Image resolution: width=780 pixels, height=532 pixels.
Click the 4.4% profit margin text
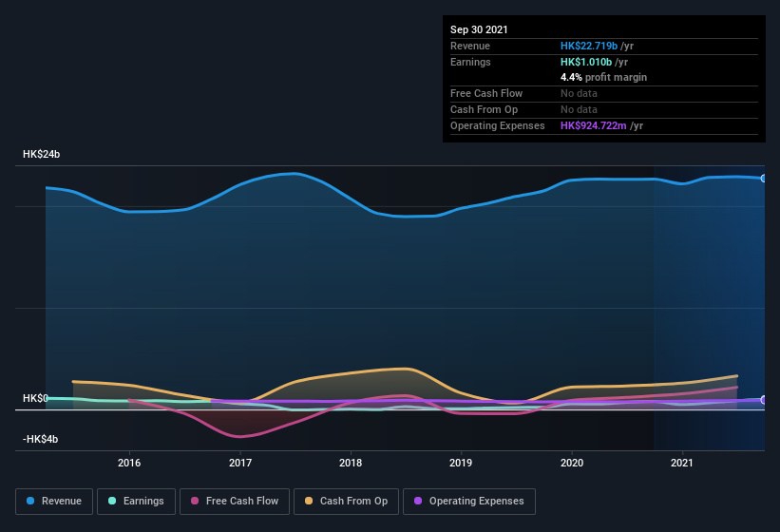tap(603, 77)
